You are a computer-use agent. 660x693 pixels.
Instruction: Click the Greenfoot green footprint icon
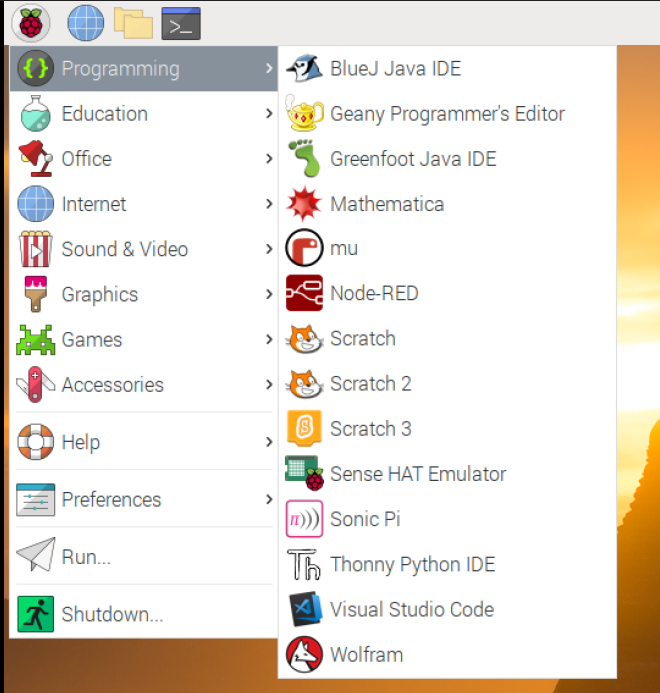304,158
